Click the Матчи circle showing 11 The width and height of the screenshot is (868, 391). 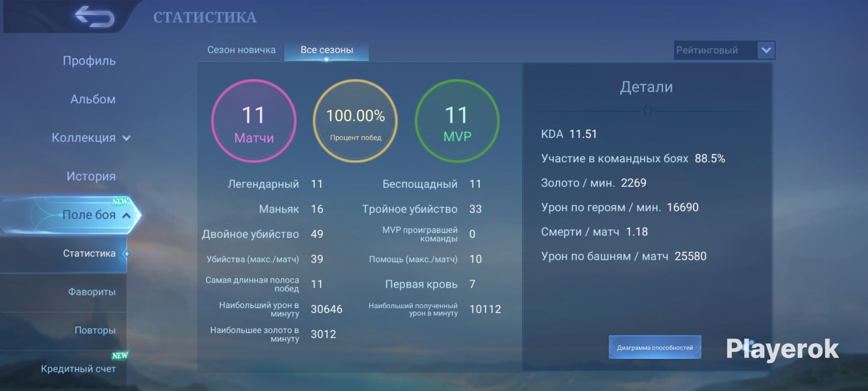[254, 121]
